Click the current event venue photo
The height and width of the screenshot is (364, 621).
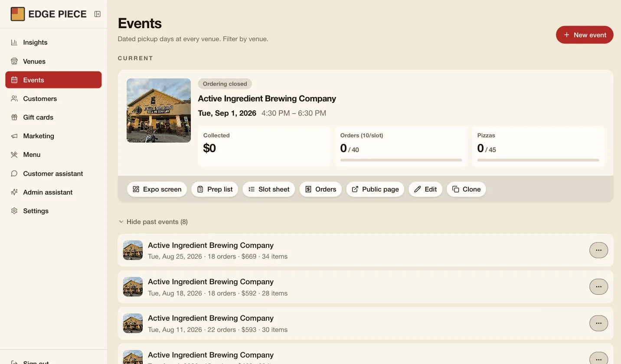(x=159, y=110)
